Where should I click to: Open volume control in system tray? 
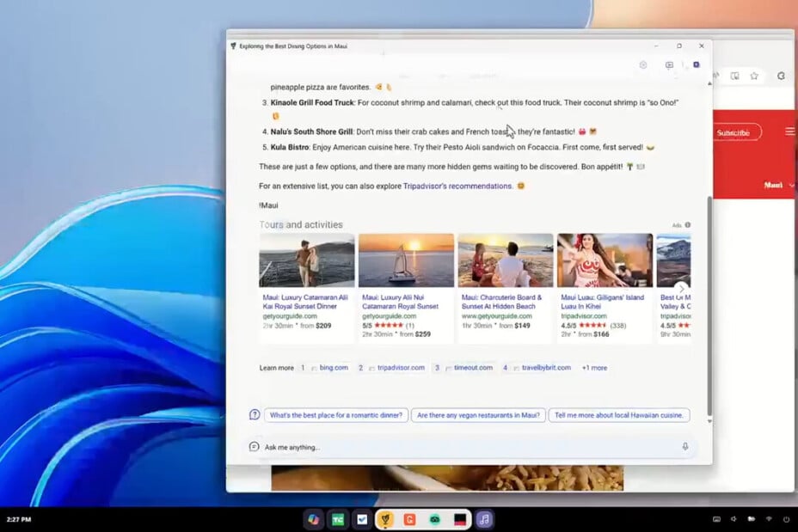click(x=734, y=519)
